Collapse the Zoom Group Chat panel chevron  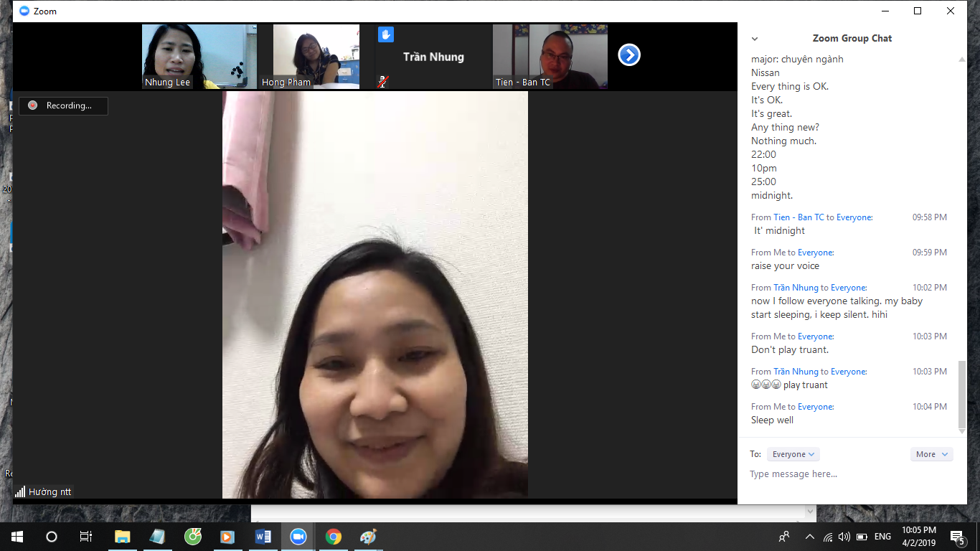pyautogui.click(x=755, y=39)
